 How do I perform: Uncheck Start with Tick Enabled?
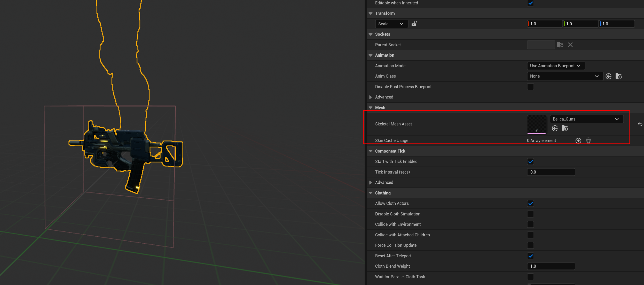point(530,162)
